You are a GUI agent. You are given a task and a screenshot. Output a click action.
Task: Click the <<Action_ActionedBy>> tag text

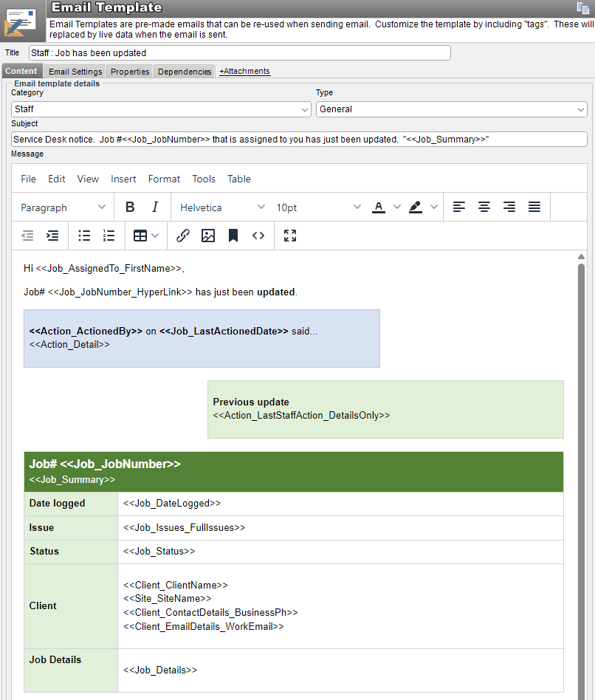click(86, 332)
